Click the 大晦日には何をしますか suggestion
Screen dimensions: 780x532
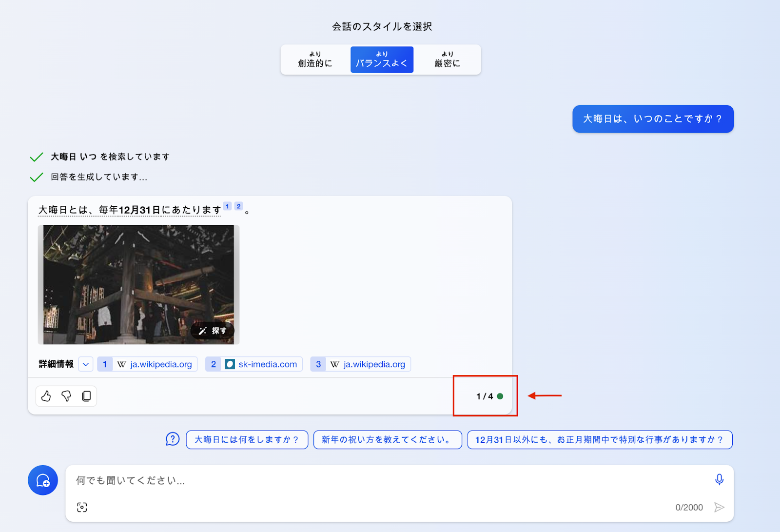pos(247,439)
